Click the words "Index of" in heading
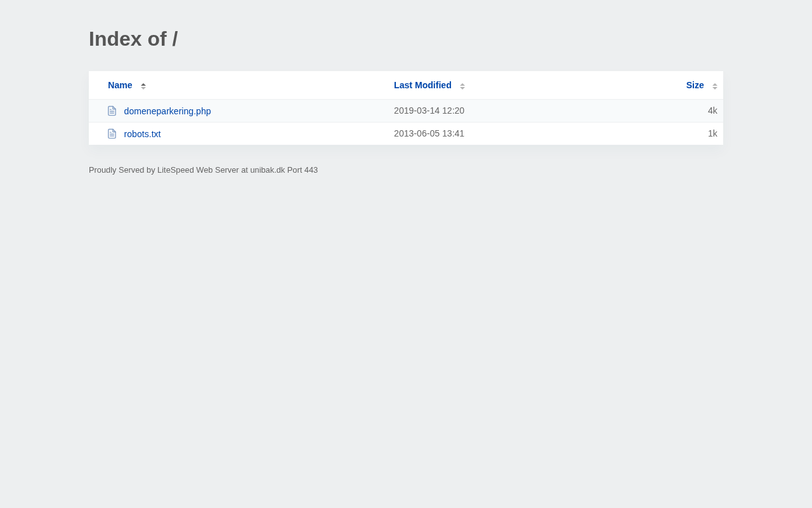This screenshot has width=812, height=508. [128, 39]
